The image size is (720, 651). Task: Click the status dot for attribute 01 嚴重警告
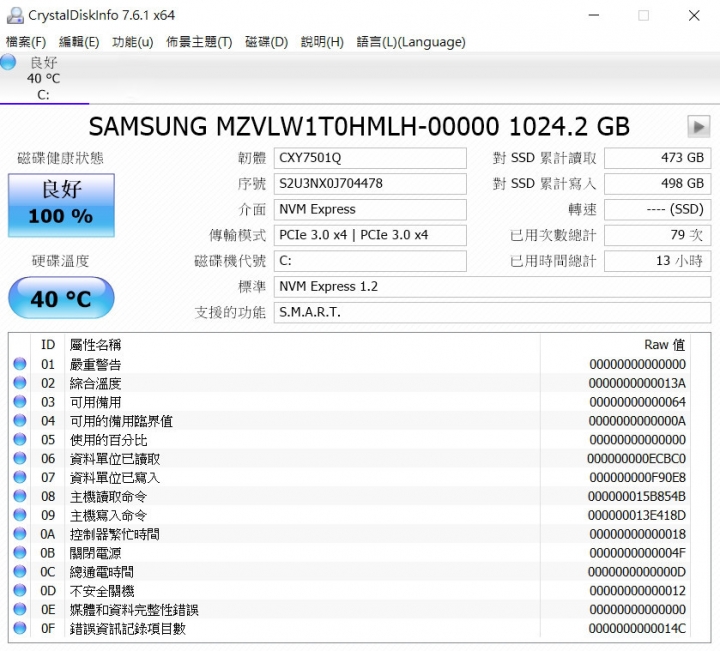click(20, 364)
